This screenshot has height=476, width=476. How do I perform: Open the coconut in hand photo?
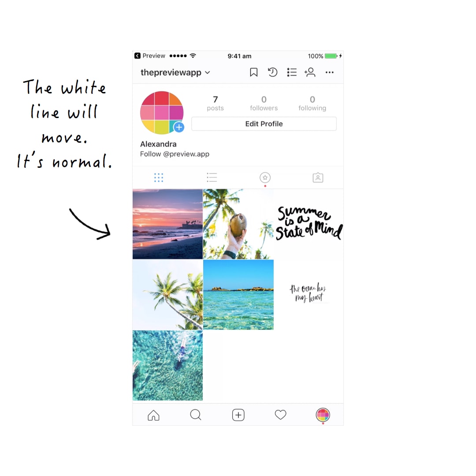click(238, 224)
